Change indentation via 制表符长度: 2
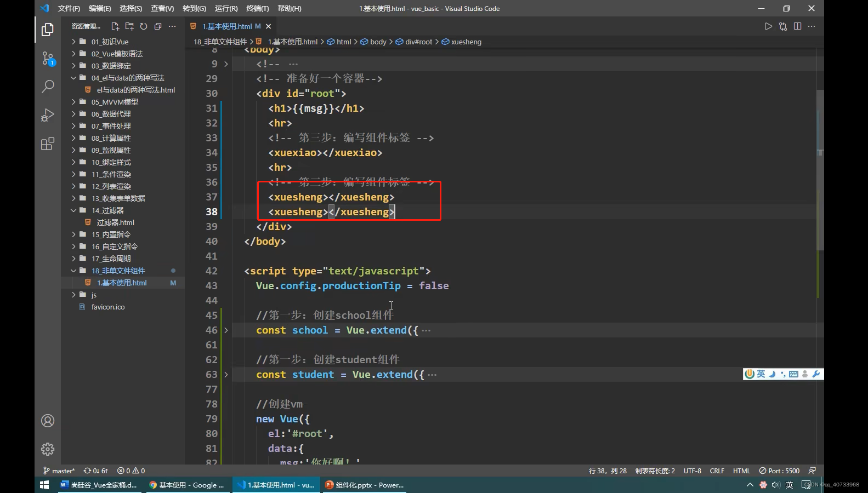Screen dimensions: 868x493 click(655, 471)
